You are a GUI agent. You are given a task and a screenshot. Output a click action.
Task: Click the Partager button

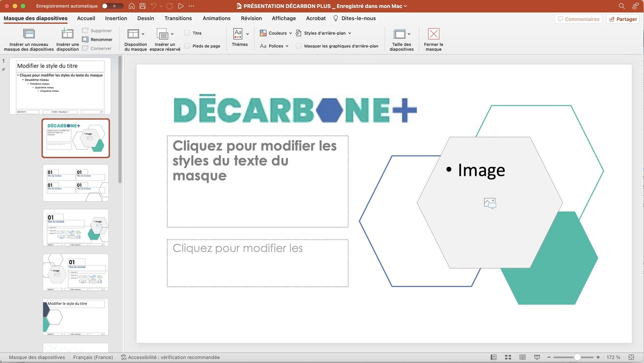coord(623,19)
